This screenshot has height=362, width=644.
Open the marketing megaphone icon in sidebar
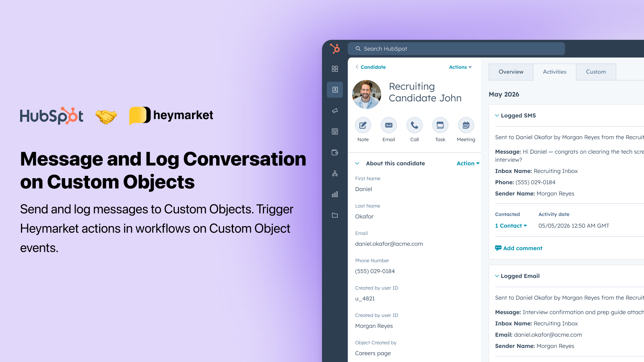(335, 111)
